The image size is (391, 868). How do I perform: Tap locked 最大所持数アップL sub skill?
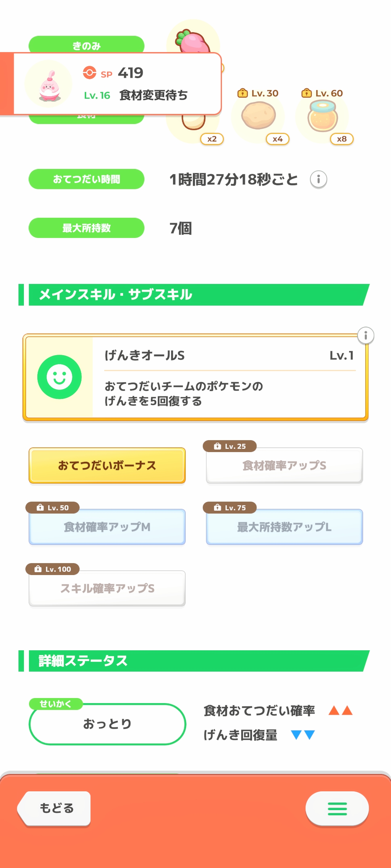pyautogui.click(x=284, y=527)
